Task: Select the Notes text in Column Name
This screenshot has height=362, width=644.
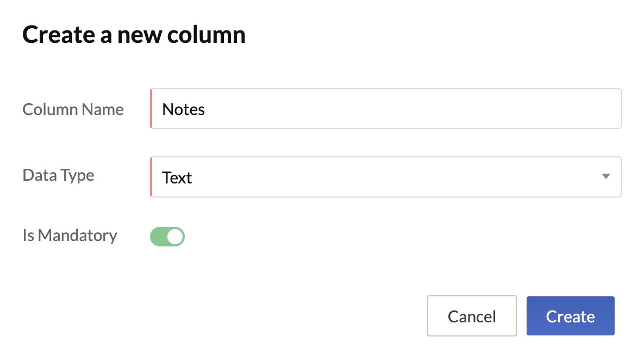Action: click(x=183, y=109)
